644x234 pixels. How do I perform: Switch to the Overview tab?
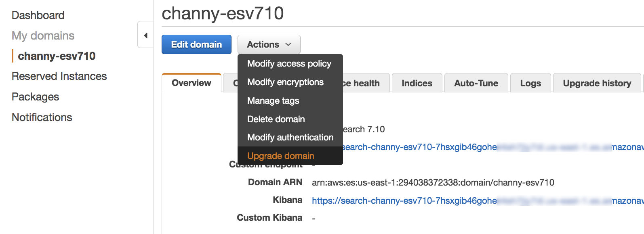[x=192, y=83]
